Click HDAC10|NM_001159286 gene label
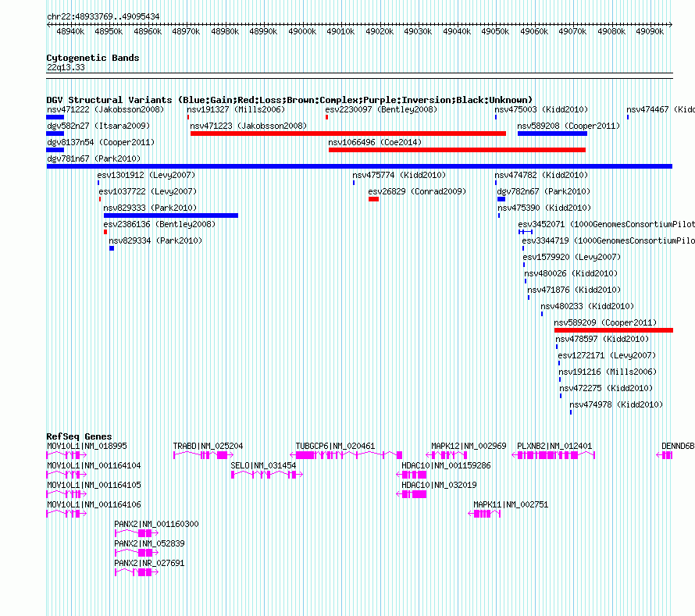Screen dimensions: 695x616 pos(446,465)
